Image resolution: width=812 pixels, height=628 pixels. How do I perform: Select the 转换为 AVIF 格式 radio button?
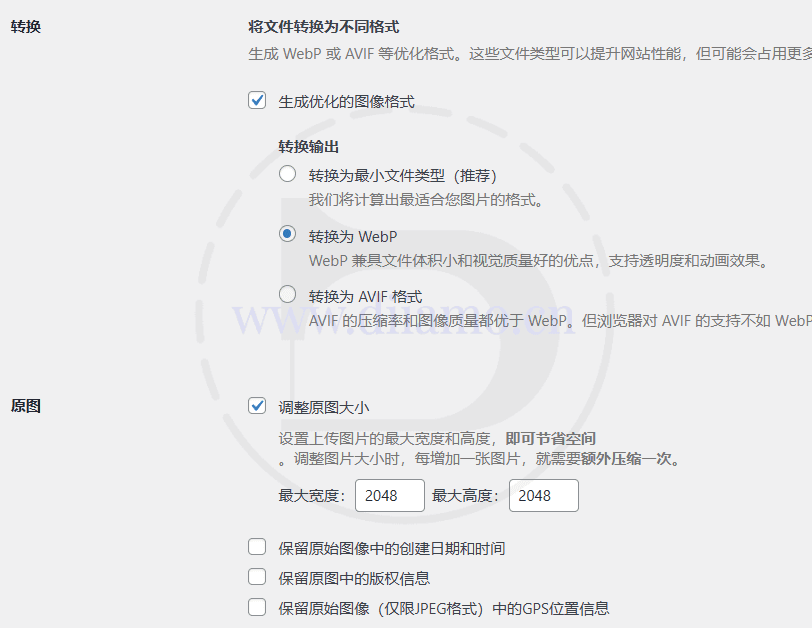point(288,294)
